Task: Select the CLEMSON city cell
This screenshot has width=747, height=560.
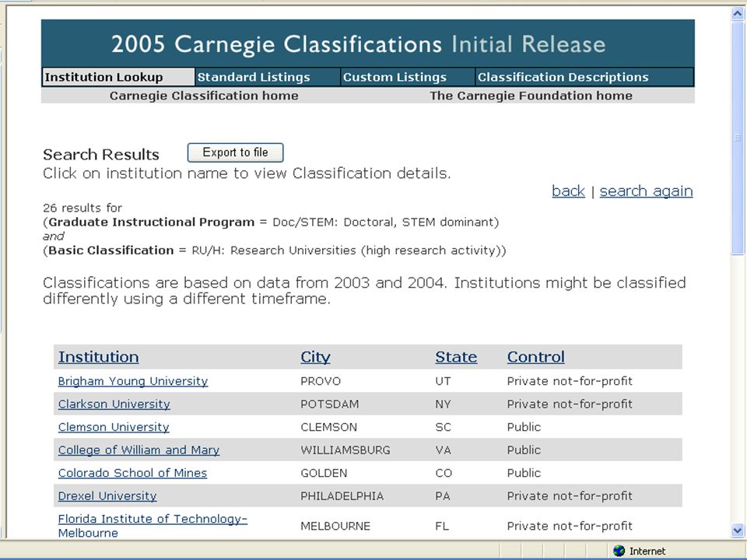Action: [x=328, y=427]
